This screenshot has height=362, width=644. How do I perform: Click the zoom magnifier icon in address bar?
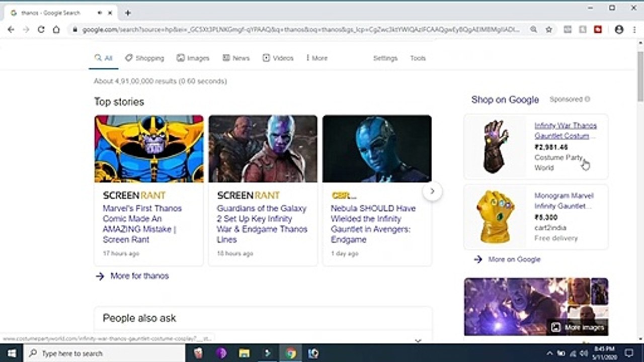pos(533,30)
